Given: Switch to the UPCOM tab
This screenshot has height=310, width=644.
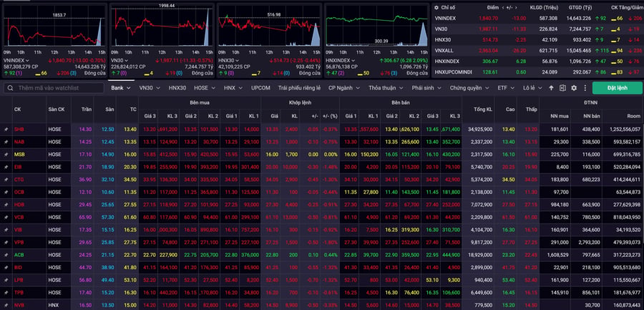Looking at the screenshot, I should click(x=260, y=88).
